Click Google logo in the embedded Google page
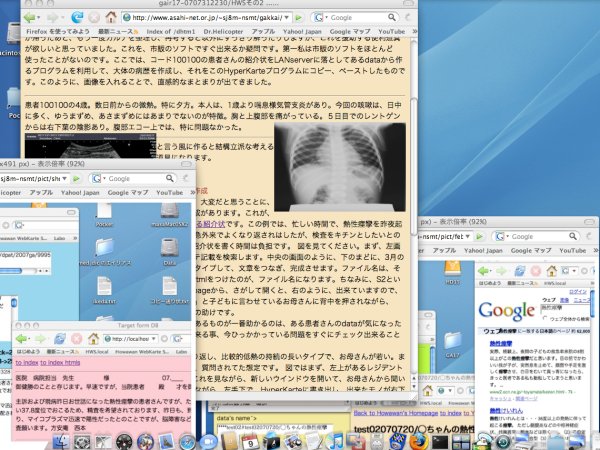Screen dimensions: 600x450 pyautogui.click(x=506, y=310)
